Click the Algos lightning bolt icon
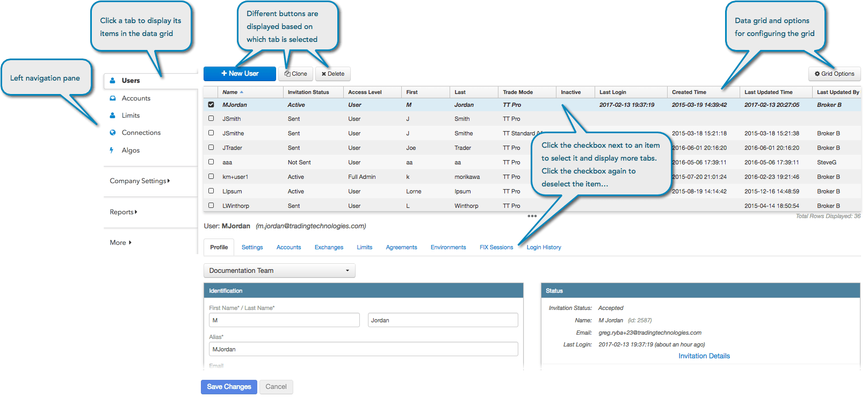 point(112,150)
